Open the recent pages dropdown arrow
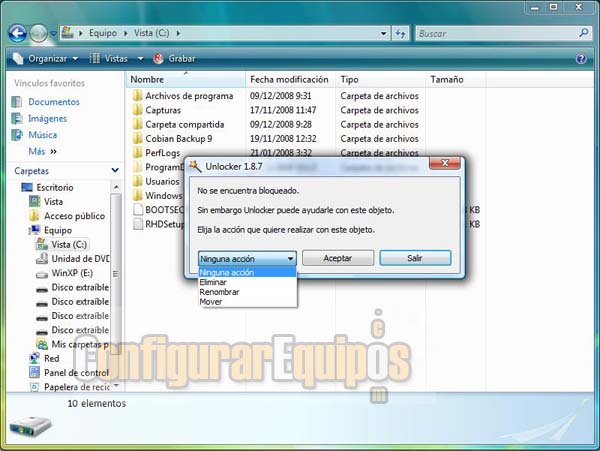This screenshot has width=600, height=451. click(x=54, y=33)
